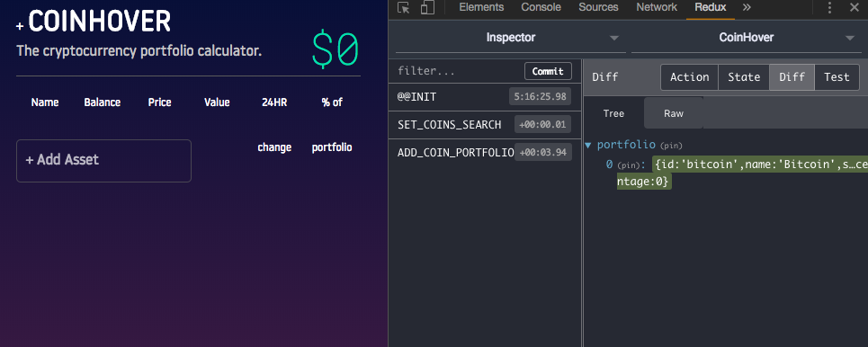Select the Tree sub-tab

point(613,113)
